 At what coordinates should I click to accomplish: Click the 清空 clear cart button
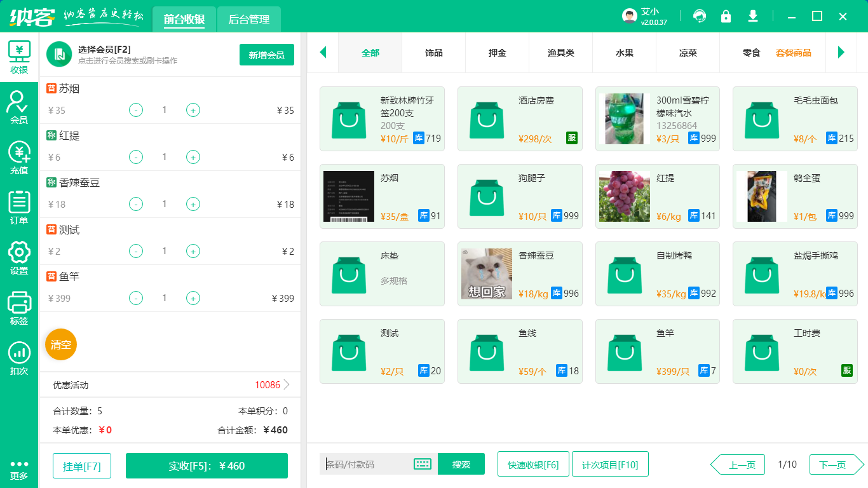tap(60, 344)
